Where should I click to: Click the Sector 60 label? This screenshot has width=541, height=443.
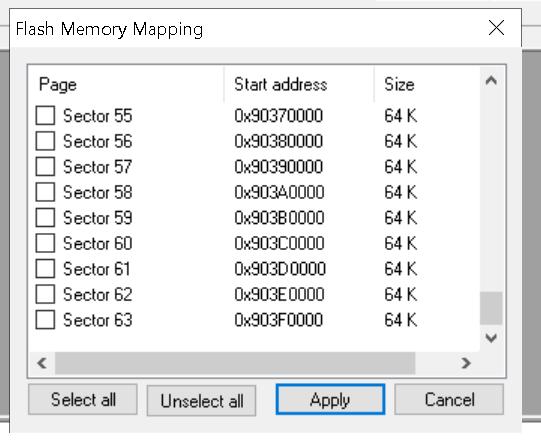point(98,243)
